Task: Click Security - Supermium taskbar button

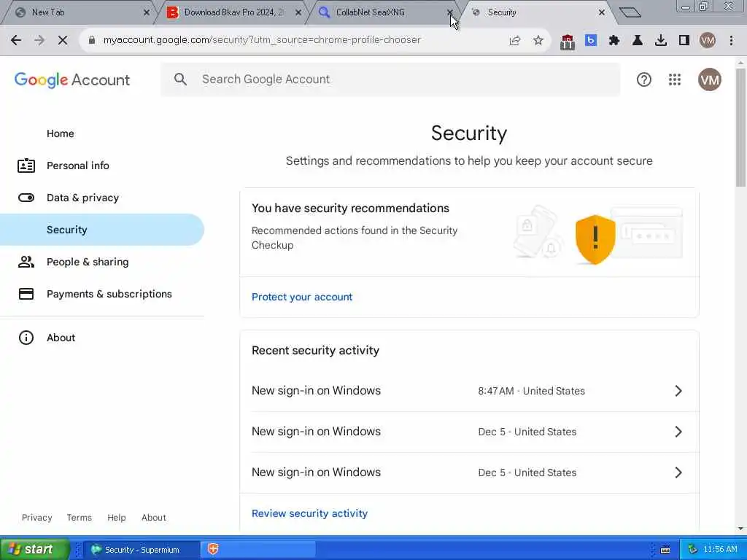Action: coord(142,550)
